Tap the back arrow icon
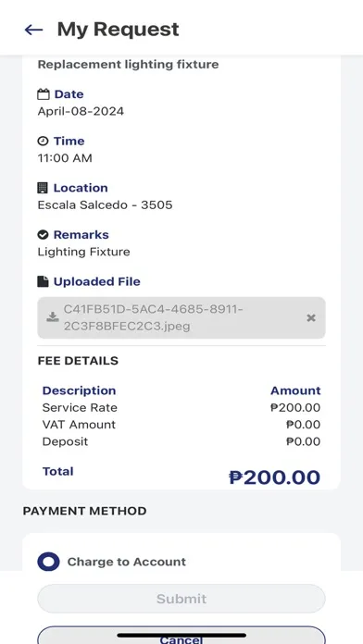The width and height of the screenshot is (363, 644). tap(33, 30)
